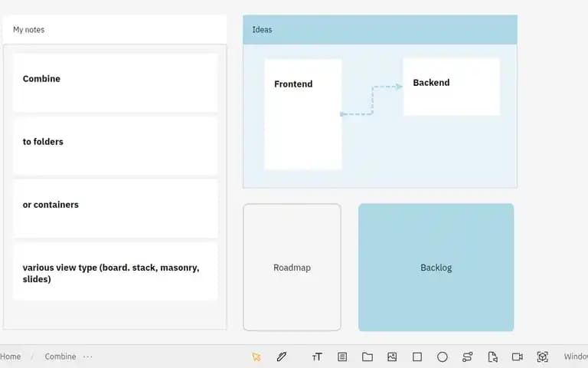Click the Combine breadcrumb item

60,356
